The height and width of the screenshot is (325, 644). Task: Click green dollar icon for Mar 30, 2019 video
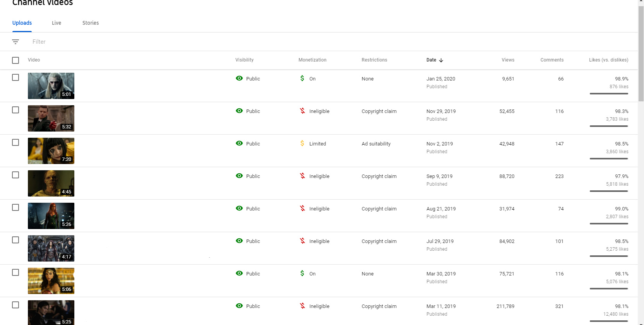point(302,273)
